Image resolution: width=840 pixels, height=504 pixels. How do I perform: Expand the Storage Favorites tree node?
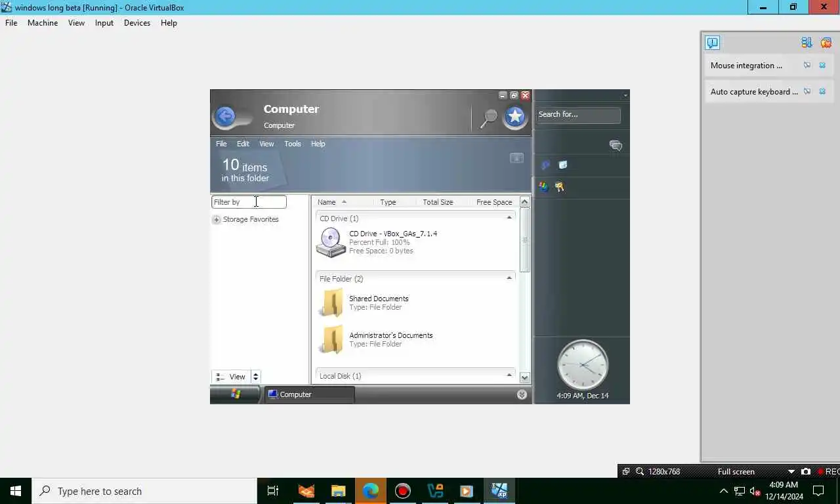point(217,220)
